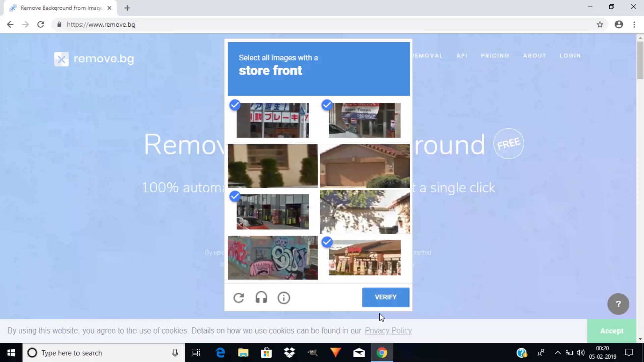Screen dimensions: 644x362
Task: Click the browser favorites/bookmark star icon
Action: coord(600,25)
